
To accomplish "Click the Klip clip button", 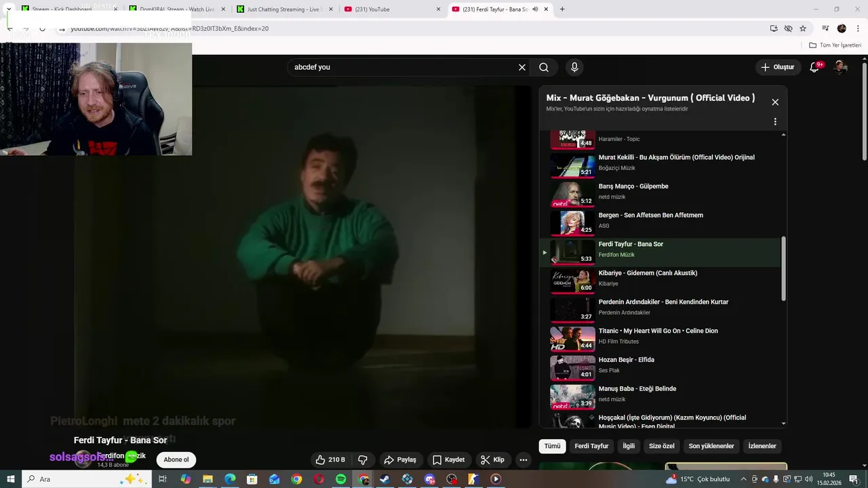I will 492,460.
